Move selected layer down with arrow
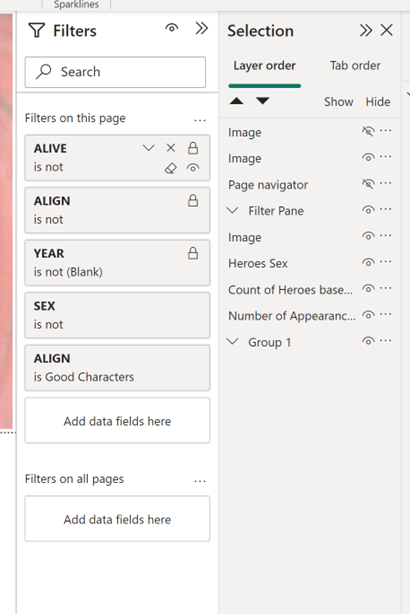Viewport: 410px width, 614px height. [263, 101]
